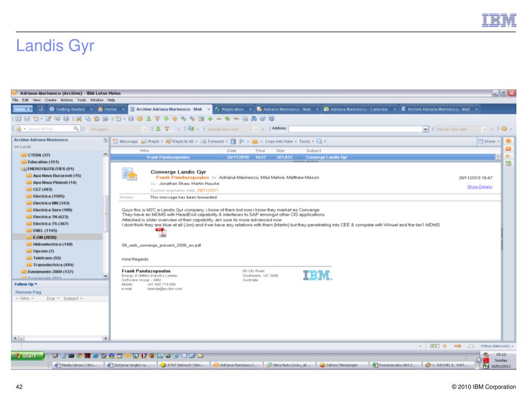The height and width of the screenshot is (399, 532).
Task: Click the Message button in action bar
Action: pos(125,141)
